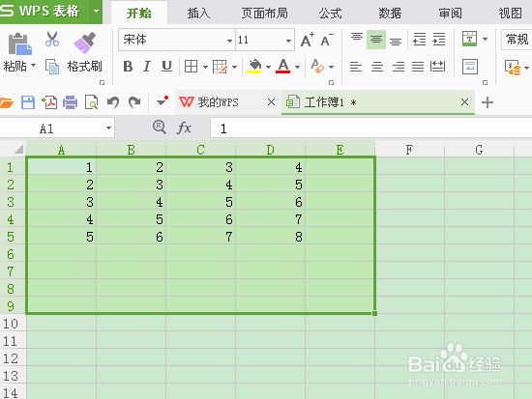This screenshot has width=532, height=399.
Task: Align cell text right
Action: [x=398, y=67]
